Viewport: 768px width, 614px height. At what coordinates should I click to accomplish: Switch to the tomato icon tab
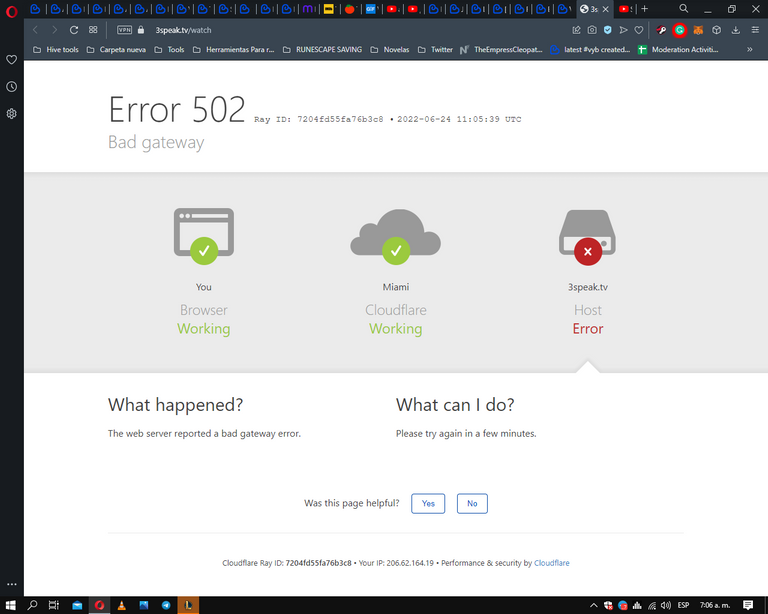click(x=350, y=9)
